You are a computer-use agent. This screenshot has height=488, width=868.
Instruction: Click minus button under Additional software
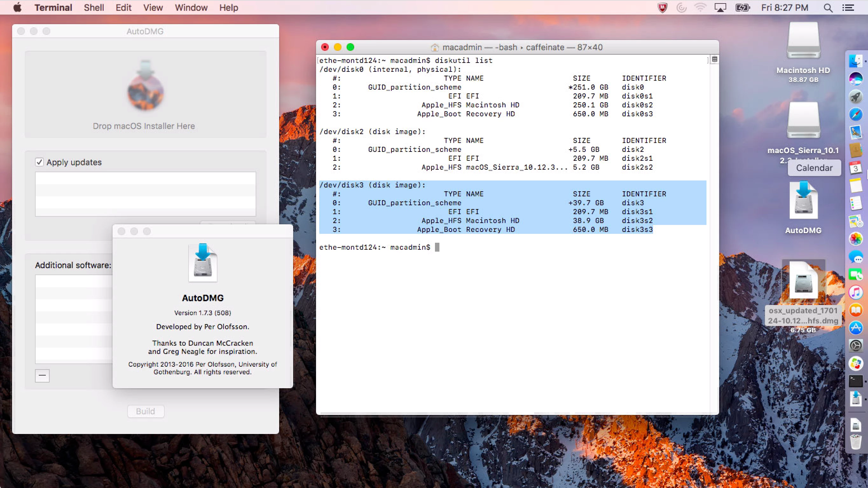tap(42, 375)
